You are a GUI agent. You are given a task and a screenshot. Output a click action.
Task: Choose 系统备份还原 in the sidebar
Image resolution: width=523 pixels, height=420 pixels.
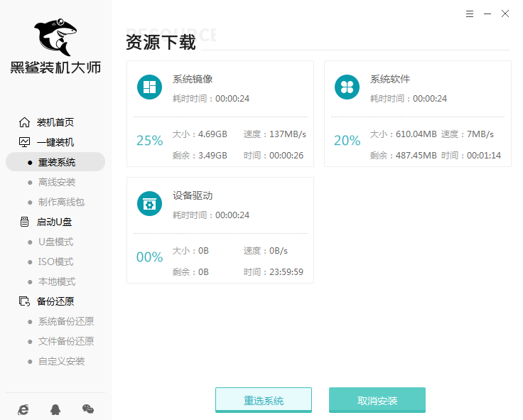(x=65, y=321)
